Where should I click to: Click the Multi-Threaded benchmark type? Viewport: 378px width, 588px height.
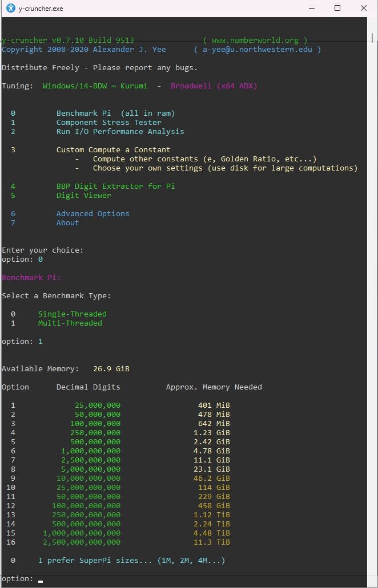[x=70, y=323]
